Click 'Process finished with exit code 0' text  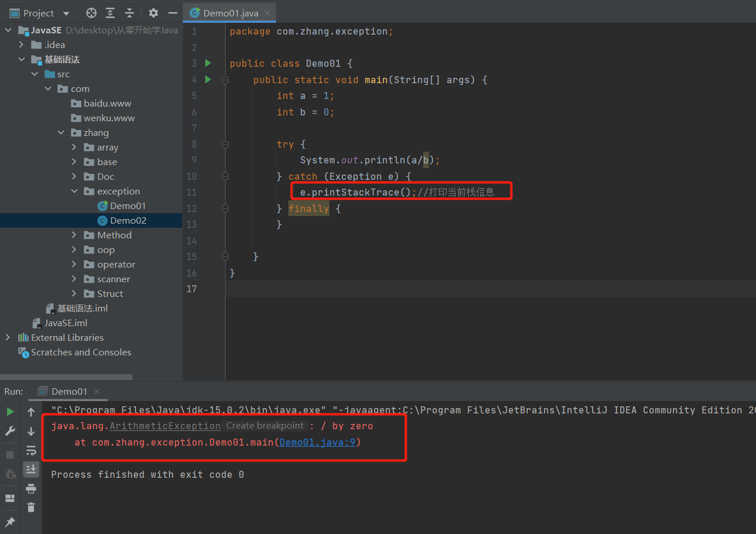pyautogui.click(x=147, y=474)
